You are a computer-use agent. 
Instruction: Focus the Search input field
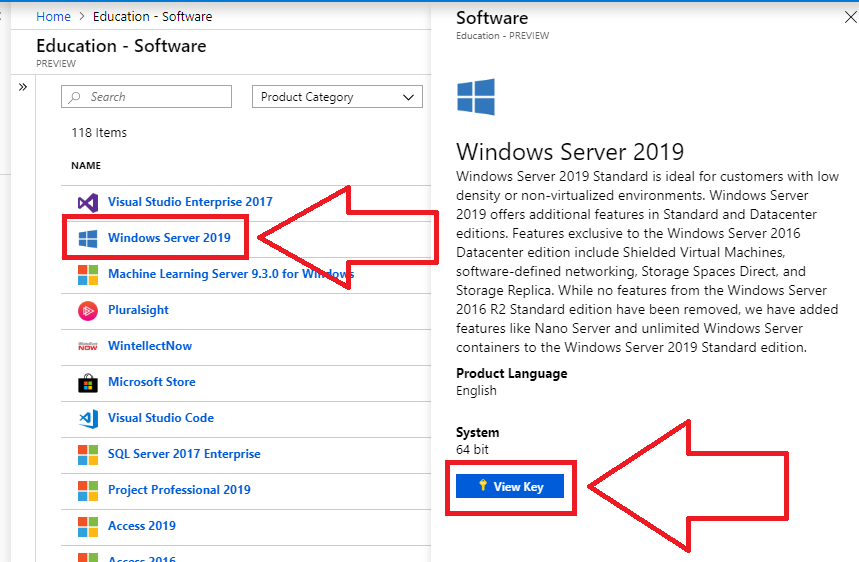tap(146, 96)
